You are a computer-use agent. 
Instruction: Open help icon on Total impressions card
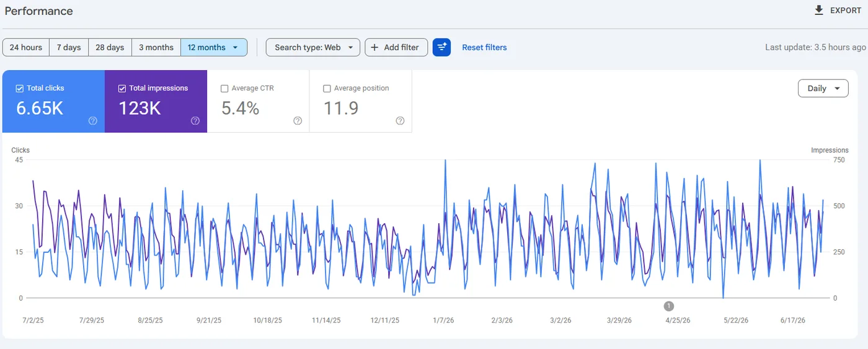(195, 121)
